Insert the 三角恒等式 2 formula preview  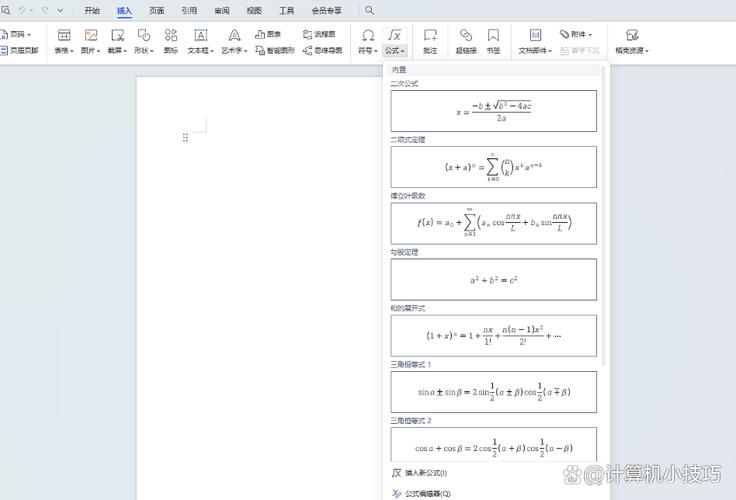coord(494,444)
